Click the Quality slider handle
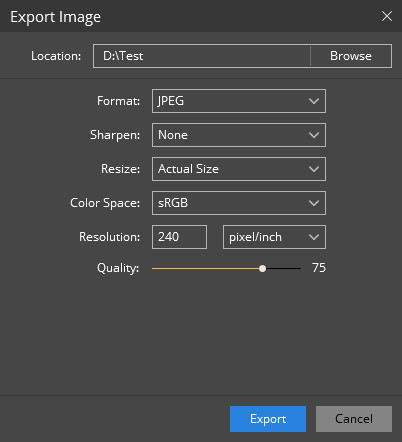 pyautogui.click(x=263, y=268)
